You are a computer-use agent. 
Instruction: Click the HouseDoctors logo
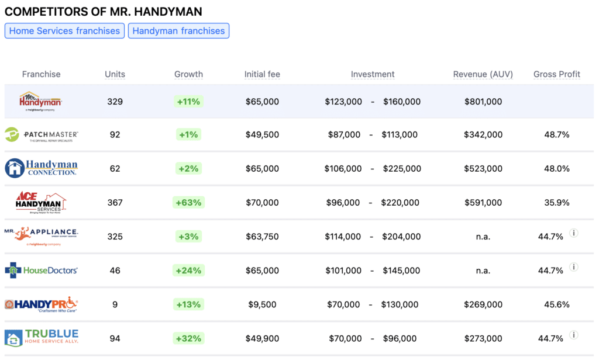[x=42, y=271]
